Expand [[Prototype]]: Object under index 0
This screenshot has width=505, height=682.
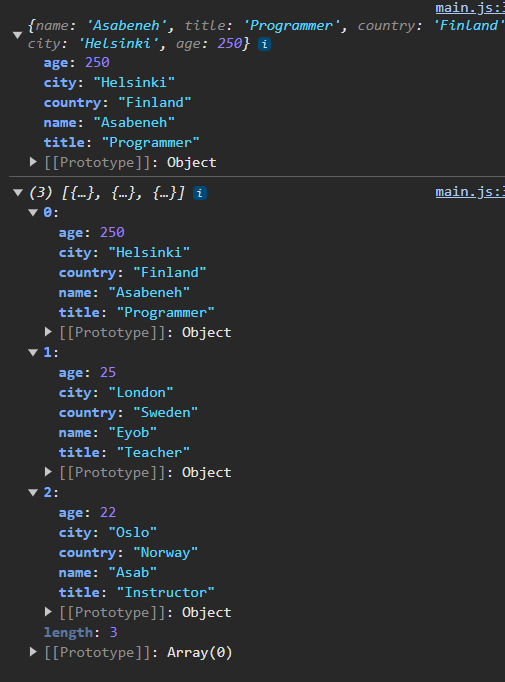(48, 332)
